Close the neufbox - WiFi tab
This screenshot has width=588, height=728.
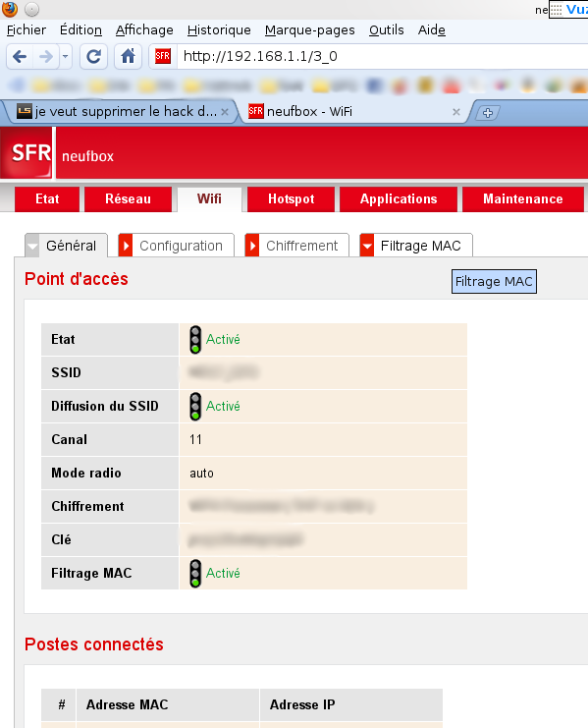click(456, 112)
